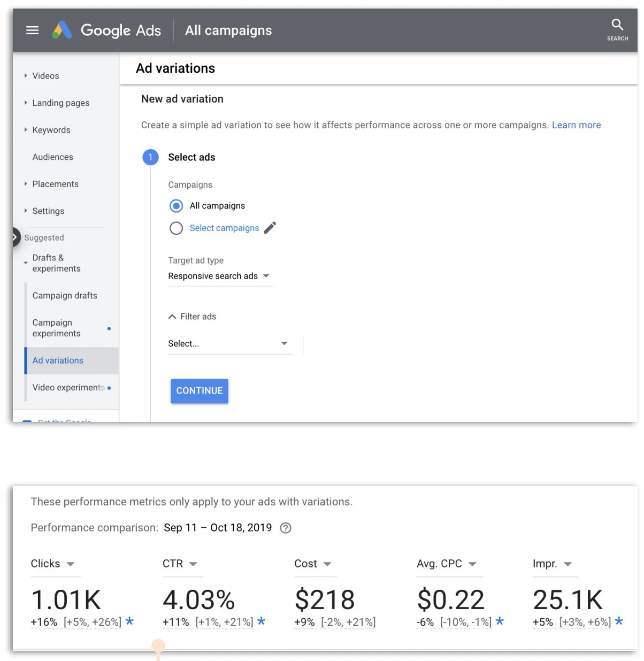Go to Audiences in the sidebar

(52, 157)
